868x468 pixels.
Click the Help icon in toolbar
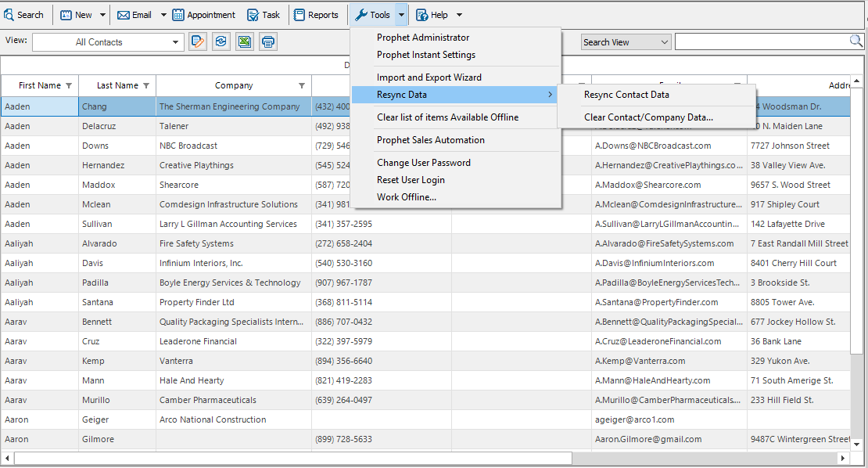coord(421,15)
